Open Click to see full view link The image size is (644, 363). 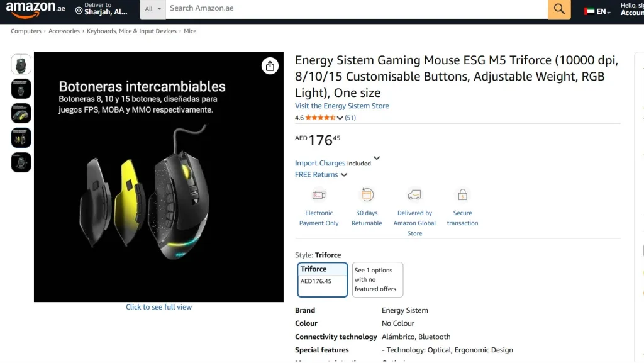coord(158,307)
